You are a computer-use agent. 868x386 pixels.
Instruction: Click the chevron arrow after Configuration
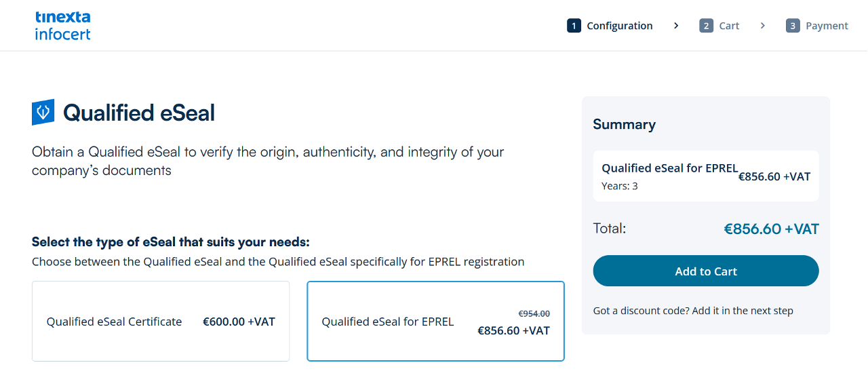pos(676,26)
